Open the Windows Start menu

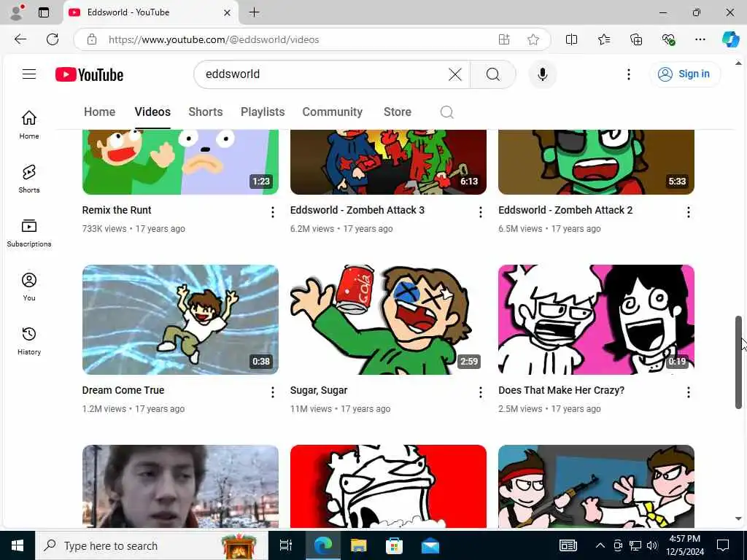pyautogui.click(x=18, y=545)
